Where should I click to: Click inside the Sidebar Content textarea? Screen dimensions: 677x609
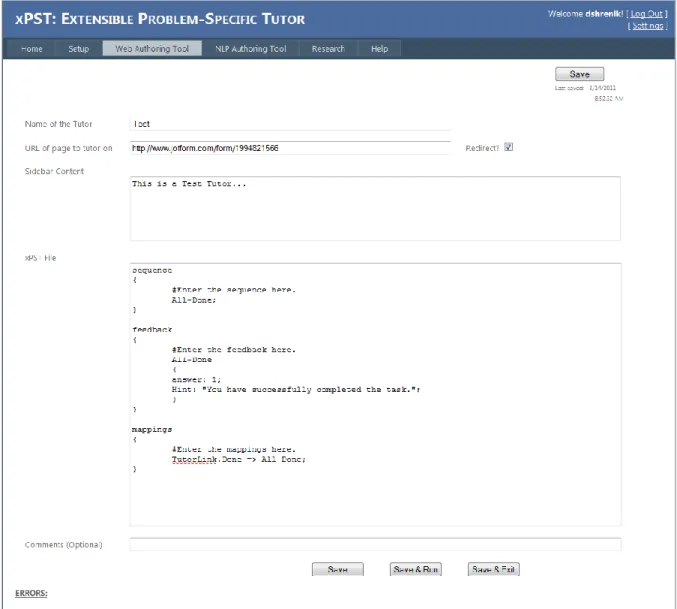pos(375,208)
